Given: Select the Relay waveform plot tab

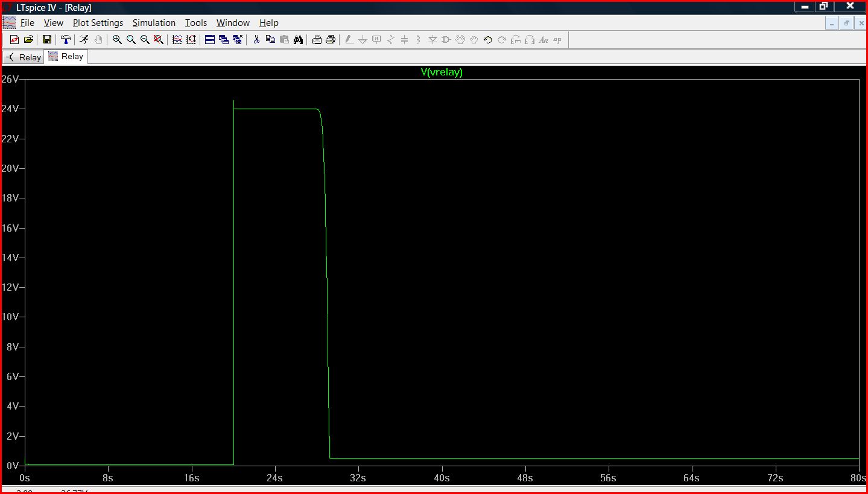Looking at the screenshot, I should pyautogui.click(x=66, y=57).
